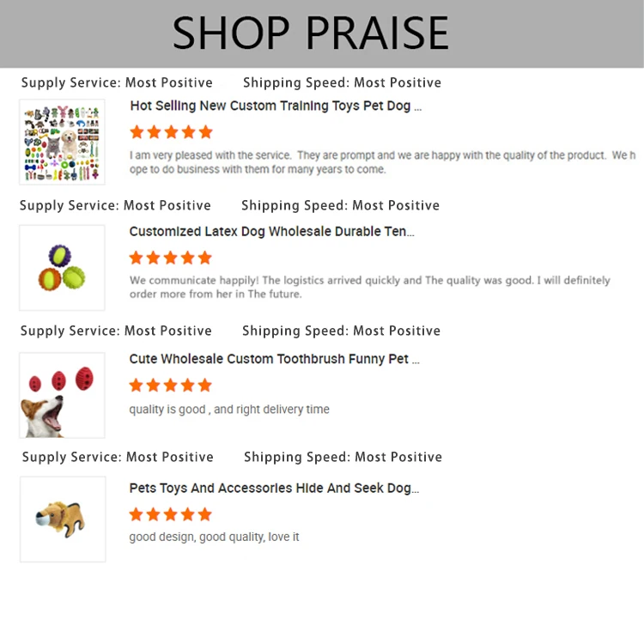Click review 'good design, good quality, love it'
The height and width of the screenshot is (644, 644).
click(x=214, y=538)
